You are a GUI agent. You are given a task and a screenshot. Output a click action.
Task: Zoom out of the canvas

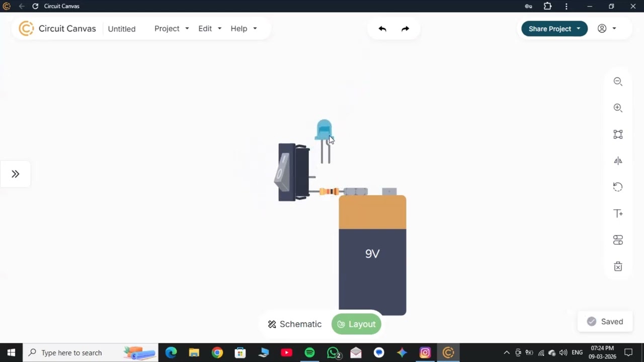click(x=618, y=81)
